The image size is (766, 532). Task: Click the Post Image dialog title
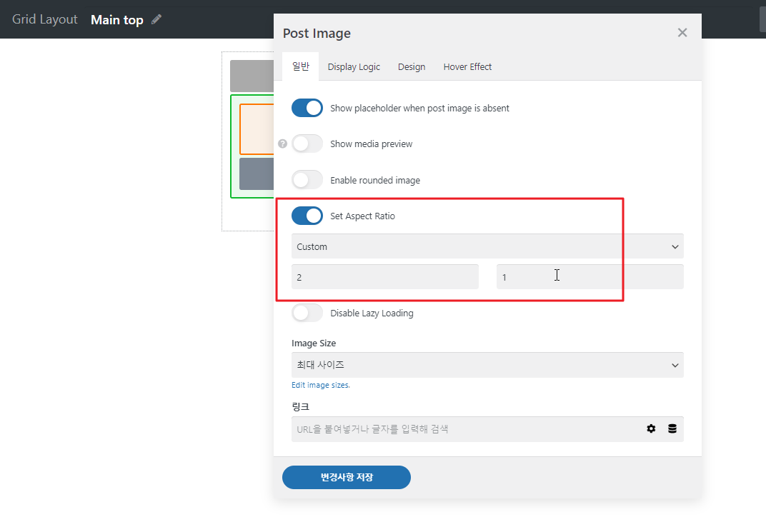click(x=317, y=33)
